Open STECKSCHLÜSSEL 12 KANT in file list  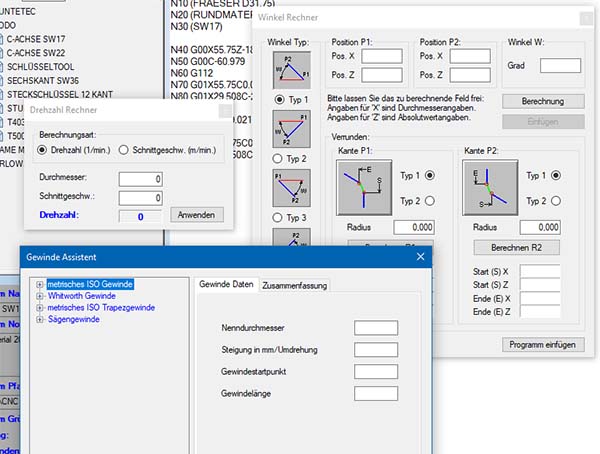pos(60,94)
